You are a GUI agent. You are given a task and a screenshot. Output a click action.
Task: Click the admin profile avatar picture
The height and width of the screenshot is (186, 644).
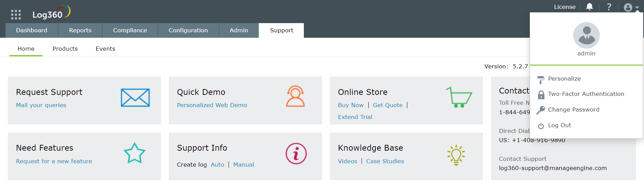click(586, 35)
